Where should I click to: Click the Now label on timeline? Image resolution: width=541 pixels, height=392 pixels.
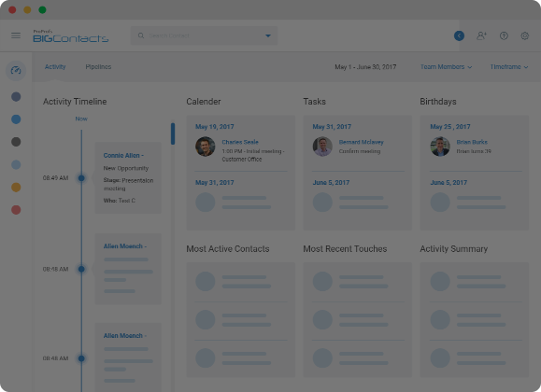click(x=81, y=119)
